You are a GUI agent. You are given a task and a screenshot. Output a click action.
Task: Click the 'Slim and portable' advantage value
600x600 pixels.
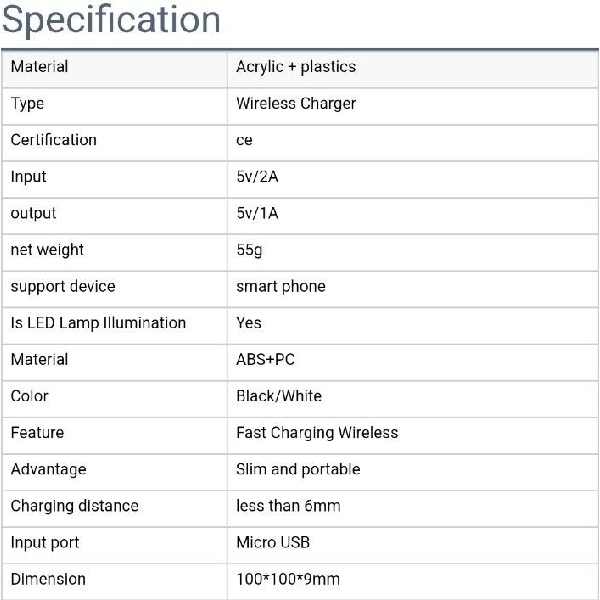pyautogui.click(x=298, y=469)
